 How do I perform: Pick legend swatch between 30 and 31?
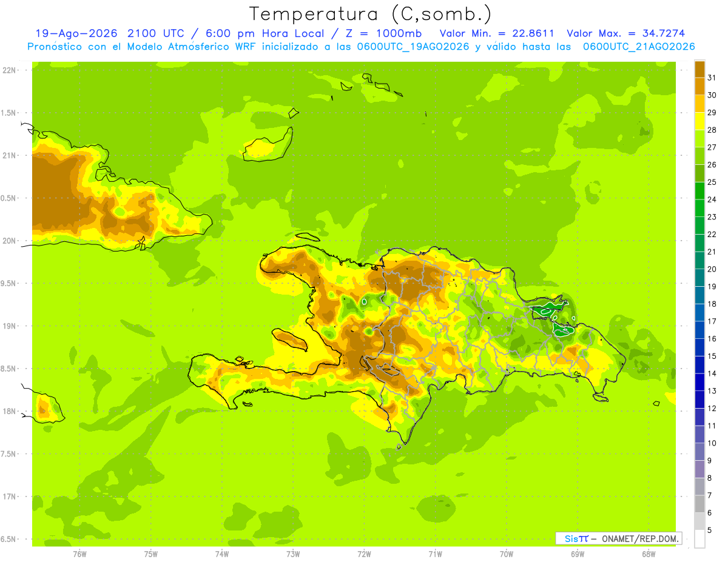pos(699,86)
